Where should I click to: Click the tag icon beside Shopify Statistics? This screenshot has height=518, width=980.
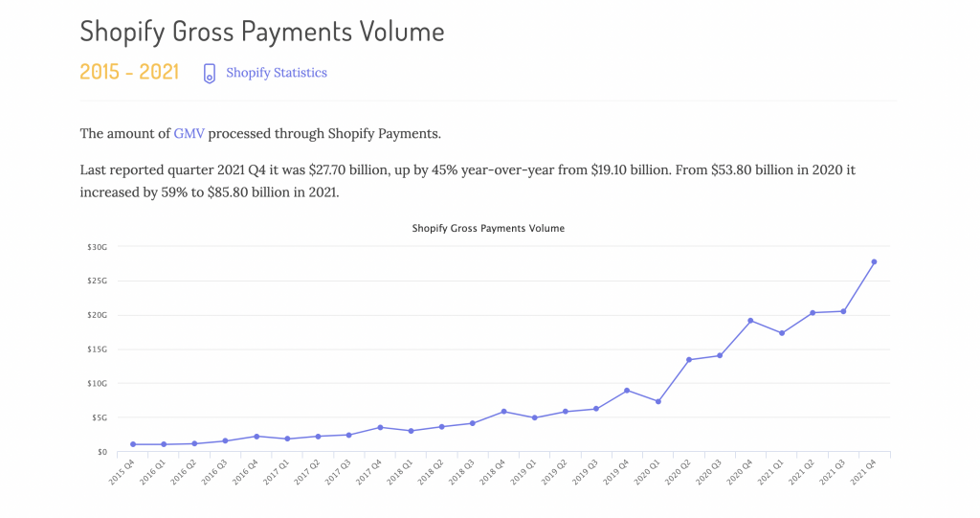(x=209, y=74)
